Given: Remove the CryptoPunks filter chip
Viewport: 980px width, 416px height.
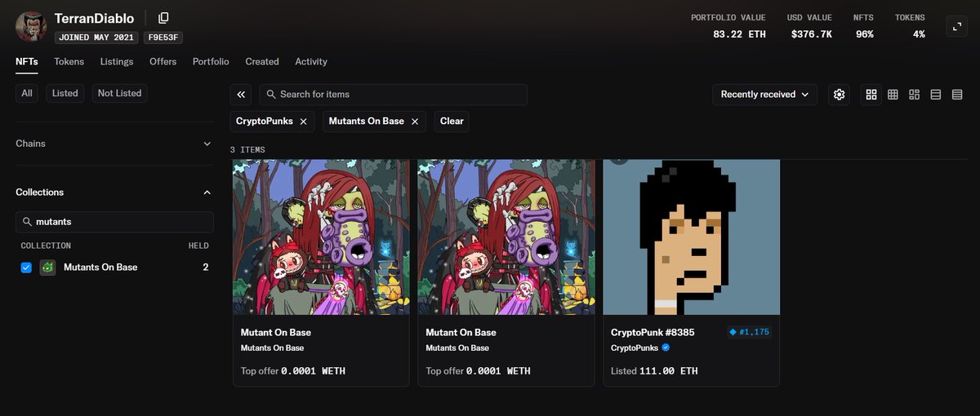Looking at the screenshot, I should (303, 121).
